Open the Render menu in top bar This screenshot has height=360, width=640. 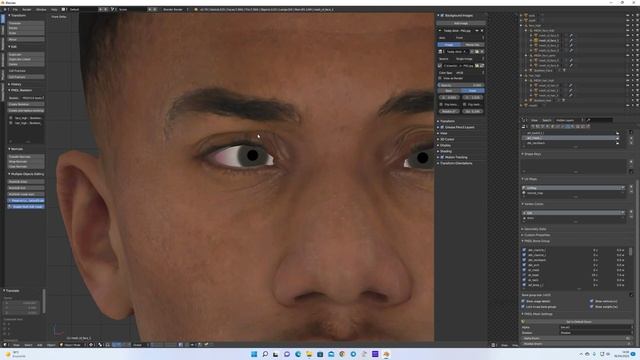(x=27, y=9)
